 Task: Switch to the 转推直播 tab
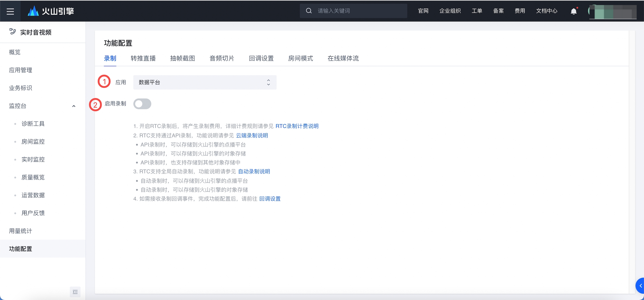tap(143, 58)
